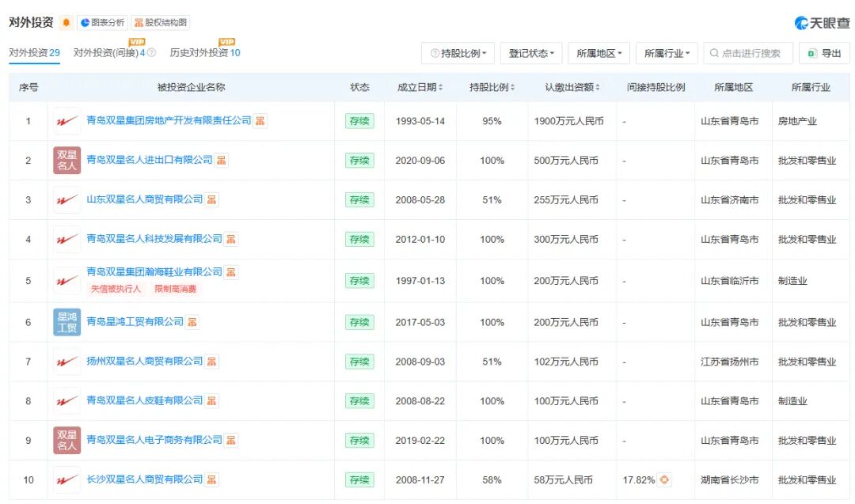Switch to 历史对外投资 10 tab
This screenshot has height=504, width=855.
[205, 53]
